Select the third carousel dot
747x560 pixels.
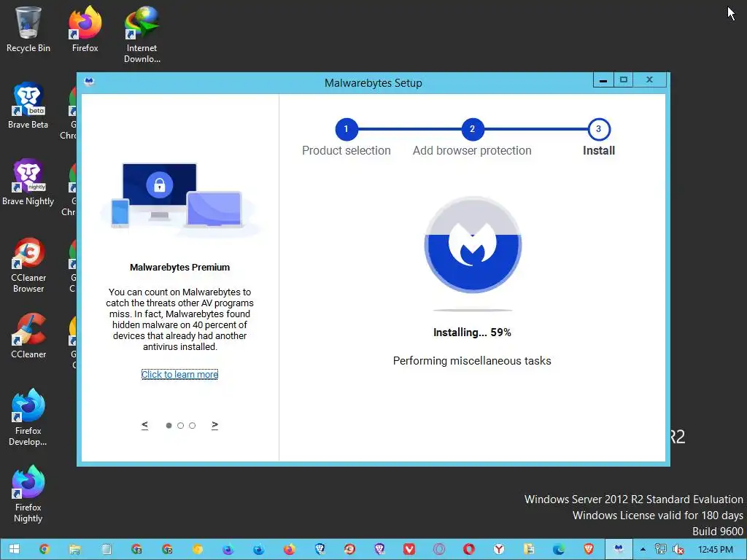coord(192,425)
